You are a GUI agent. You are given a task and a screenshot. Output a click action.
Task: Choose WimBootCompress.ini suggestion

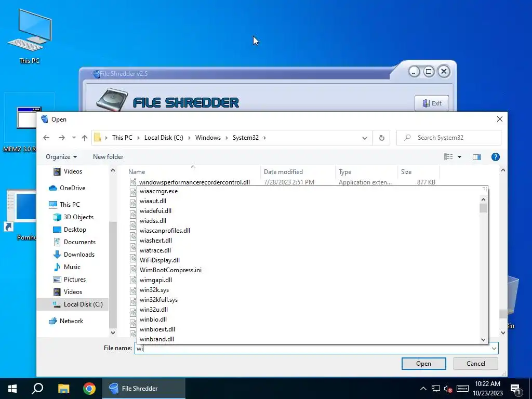click(x=170, y=270)
